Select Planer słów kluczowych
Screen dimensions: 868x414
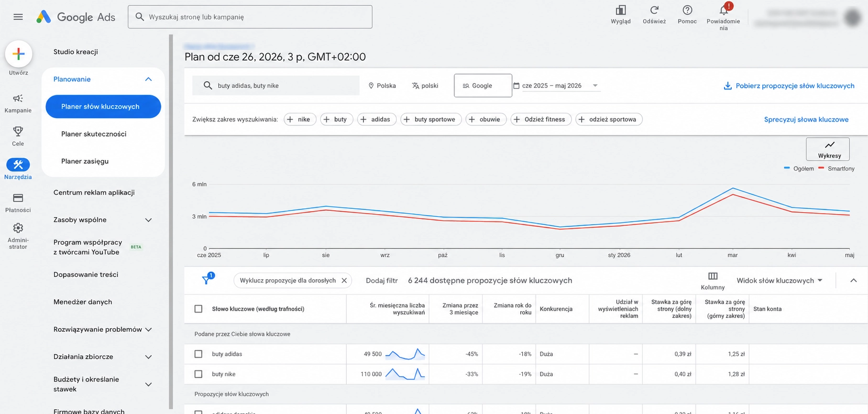[x=103, y=107]
